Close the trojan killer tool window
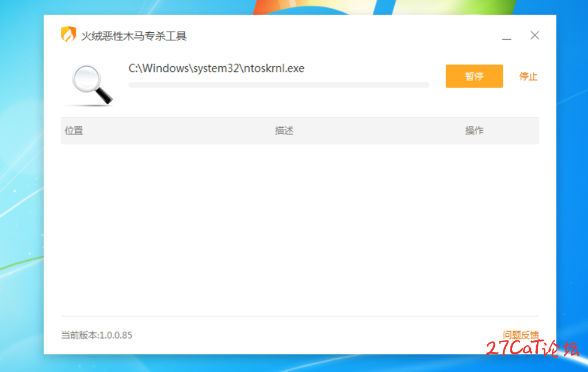The image size is (588, 372). point(534,35)
